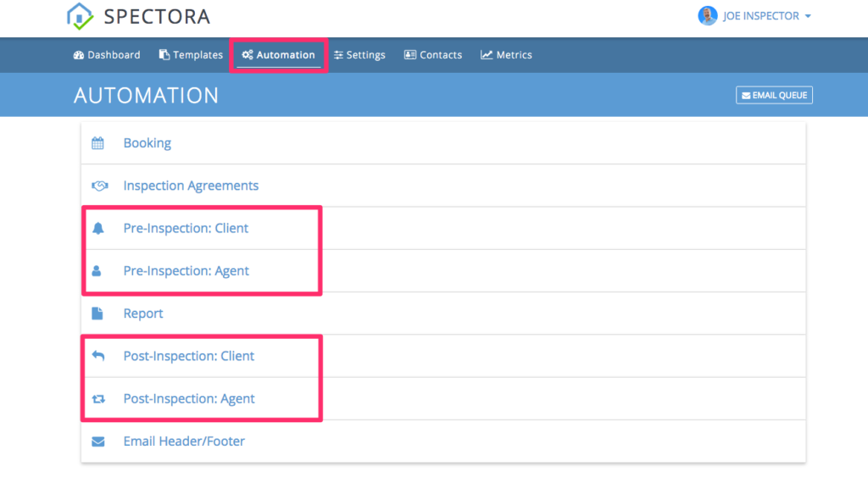Click the bell icon for Pre-Inspection: Client
Screen dimensions: 868x489
[x=98, y=228]
